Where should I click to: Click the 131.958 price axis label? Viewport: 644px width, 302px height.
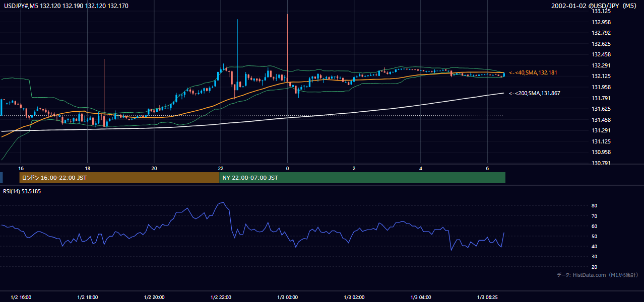(601, 87)
